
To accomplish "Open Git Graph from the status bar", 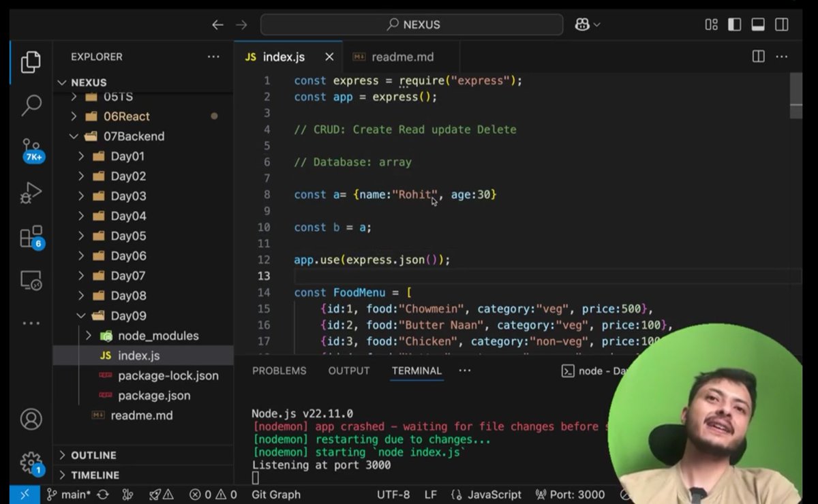I will [x=275, y=494].
